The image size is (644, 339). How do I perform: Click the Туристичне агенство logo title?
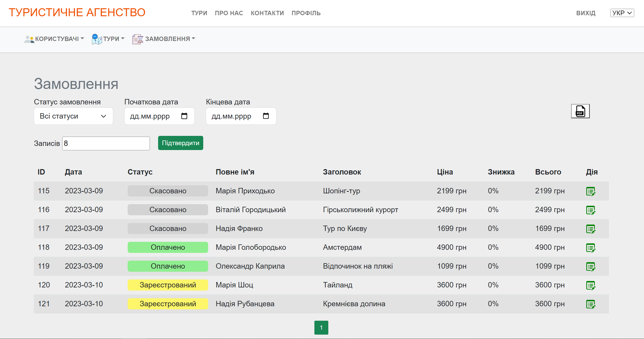(77, 12)
